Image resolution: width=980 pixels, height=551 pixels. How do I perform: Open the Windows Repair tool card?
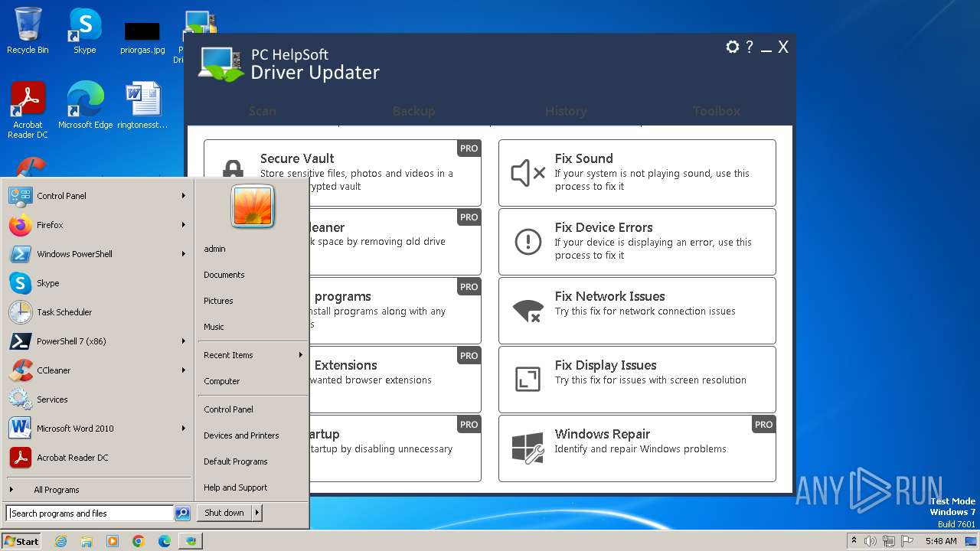click(x=637, y=448)
